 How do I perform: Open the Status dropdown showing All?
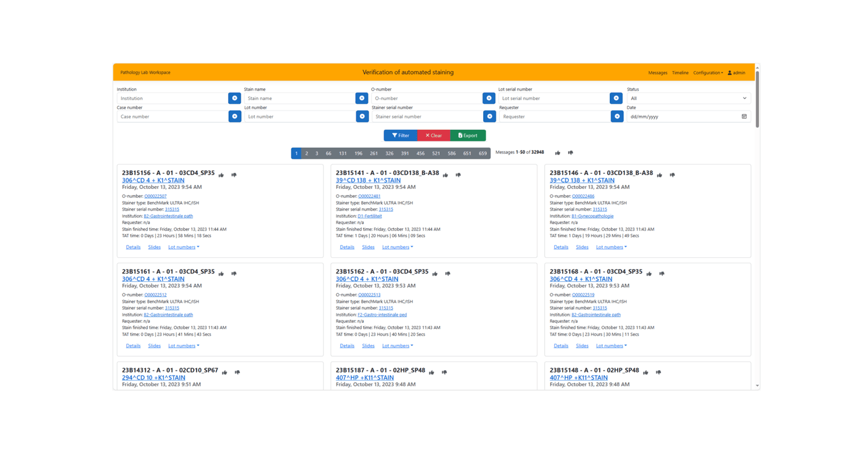click(688, 98)
